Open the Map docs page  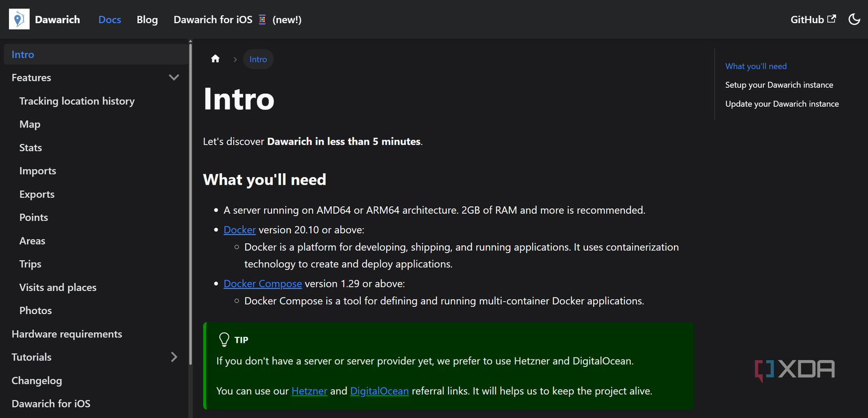coord(30,124)
